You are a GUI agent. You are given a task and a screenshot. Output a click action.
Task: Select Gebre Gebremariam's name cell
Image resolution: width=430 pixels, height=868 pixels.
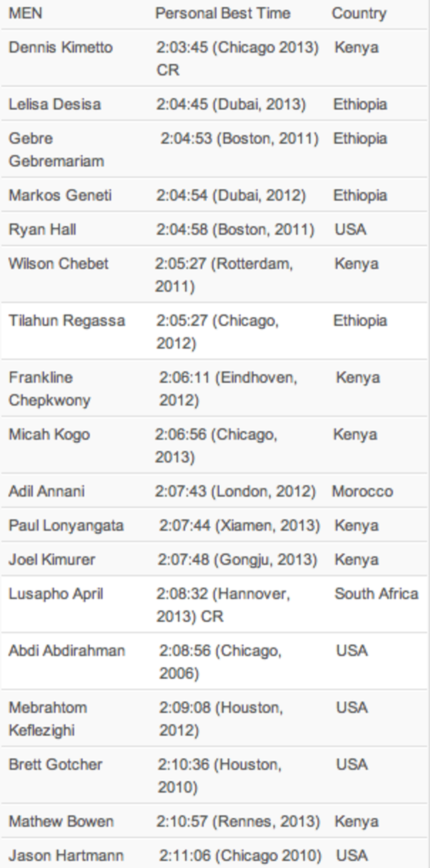(56, 150)
